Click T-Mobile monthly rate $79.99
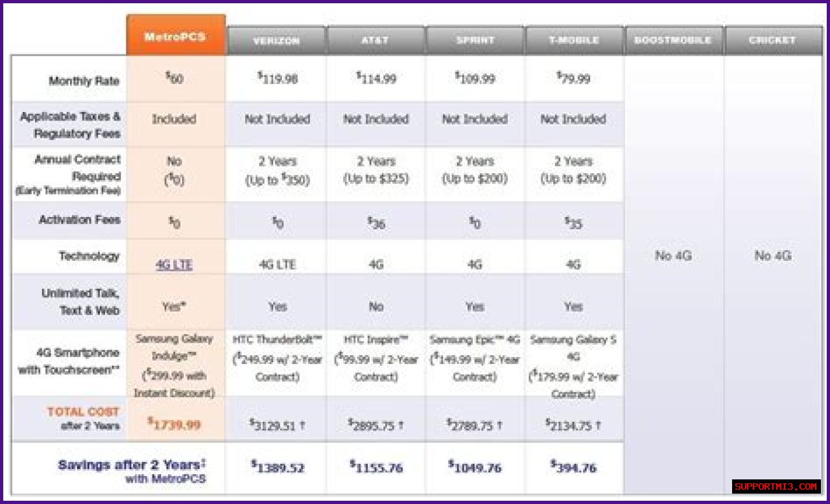Image resolution: width=830 pixels, height=504 pixels. (x=573, y=79)
